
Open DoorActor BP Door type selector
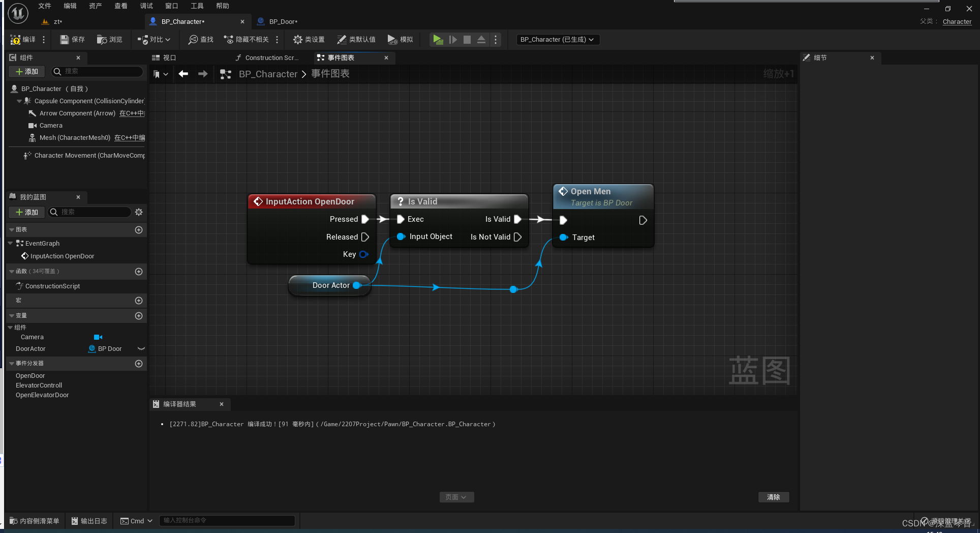coord(105,348)
